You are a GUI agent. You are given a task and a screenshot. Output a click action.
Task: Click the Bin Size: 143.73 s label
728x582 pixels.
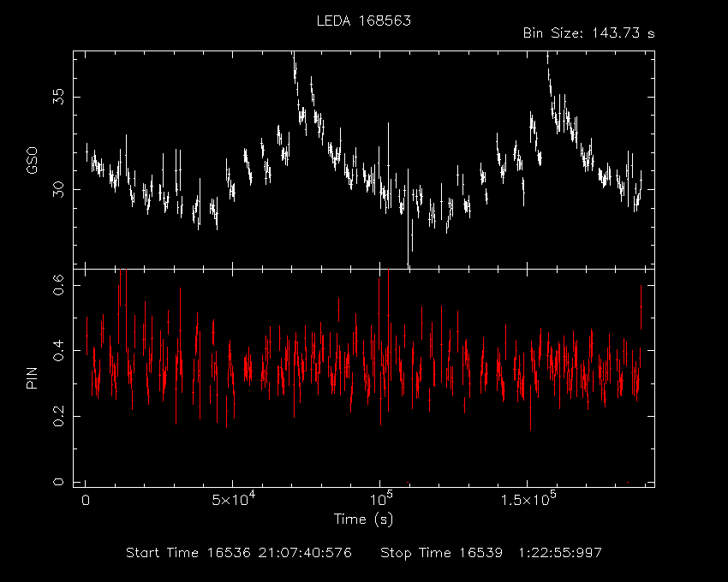[588, 33]
